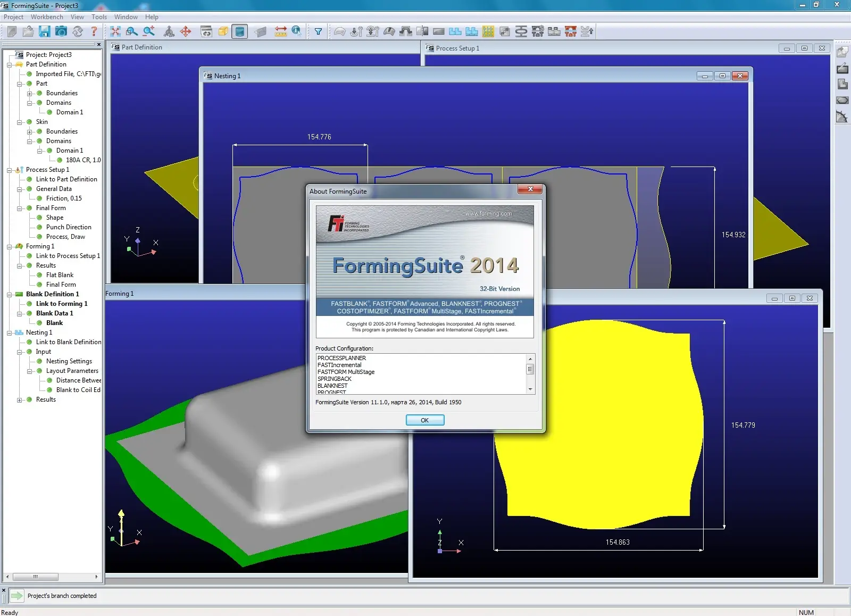Select Nesting Settings tree item
Screen dimensions: 851x616
69,361
